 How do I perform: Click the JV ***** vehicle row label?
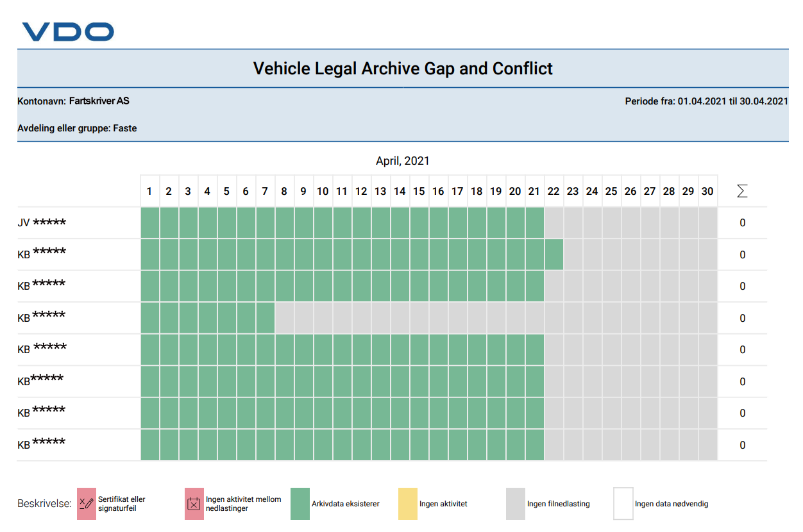click(42, 222)
